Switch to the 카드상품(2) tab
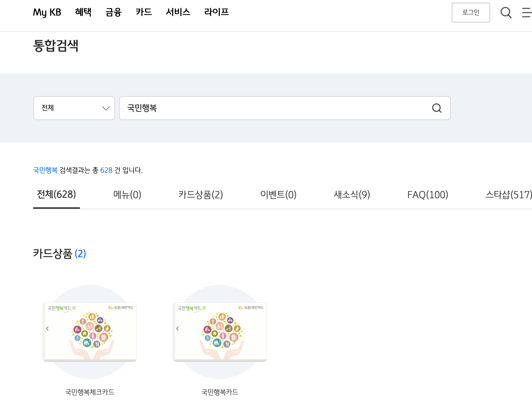 click(200, 195)
